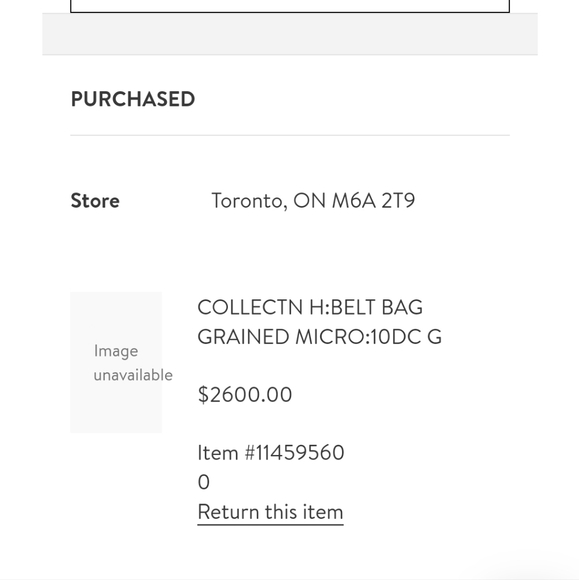This screenshot has height=580, width=579.
Task: Click the trailing 0 of the item number
Action: [203, 482]
